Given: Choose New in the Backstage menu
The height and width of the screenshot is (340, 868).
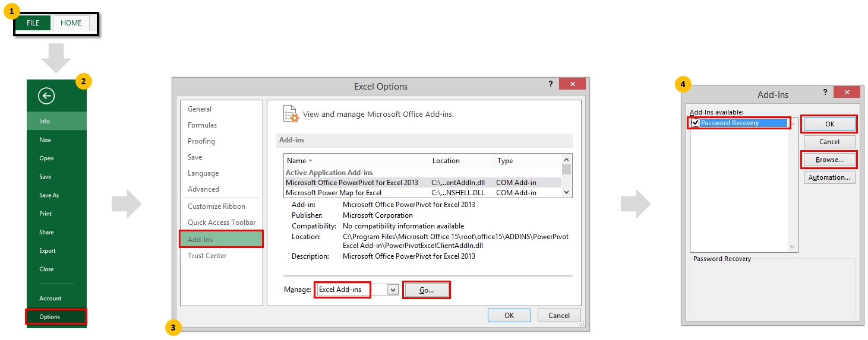Looking at the screenshot, I should pos(57,139).
